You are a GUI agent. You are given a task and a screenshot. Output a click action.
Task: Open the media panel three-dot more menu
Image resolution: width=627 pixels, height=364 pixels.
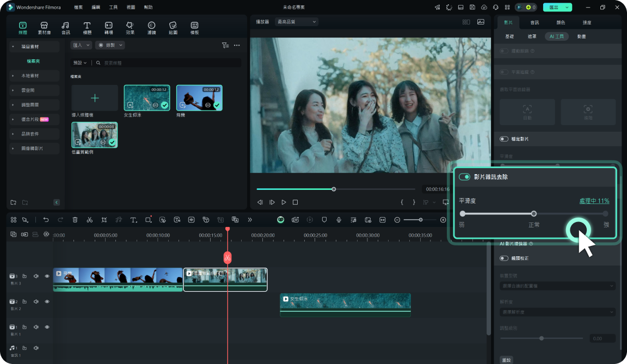point(237,45)
